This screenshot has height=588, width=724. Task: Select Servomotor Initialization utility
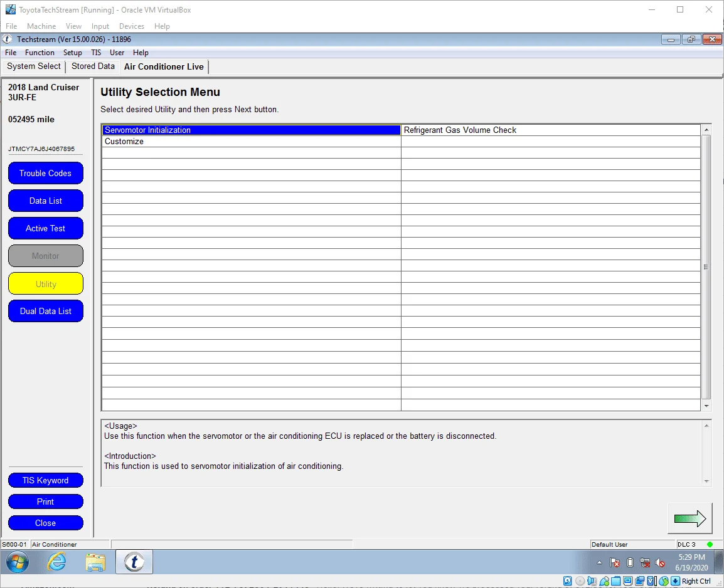251,130
